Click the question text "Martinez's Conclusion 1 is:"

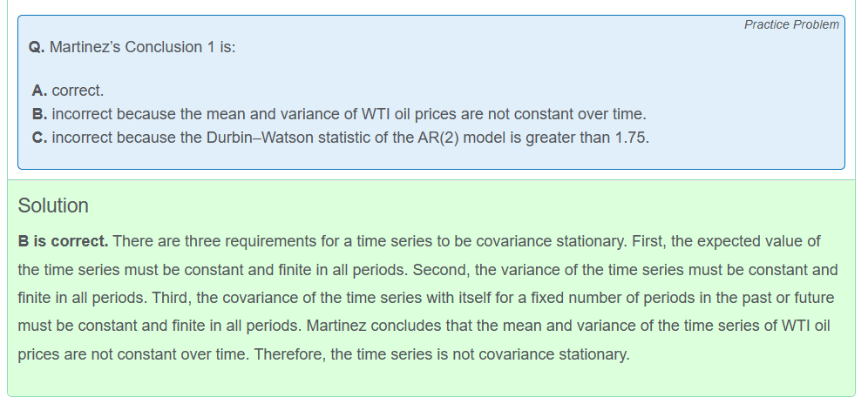(x=142, y=47)
